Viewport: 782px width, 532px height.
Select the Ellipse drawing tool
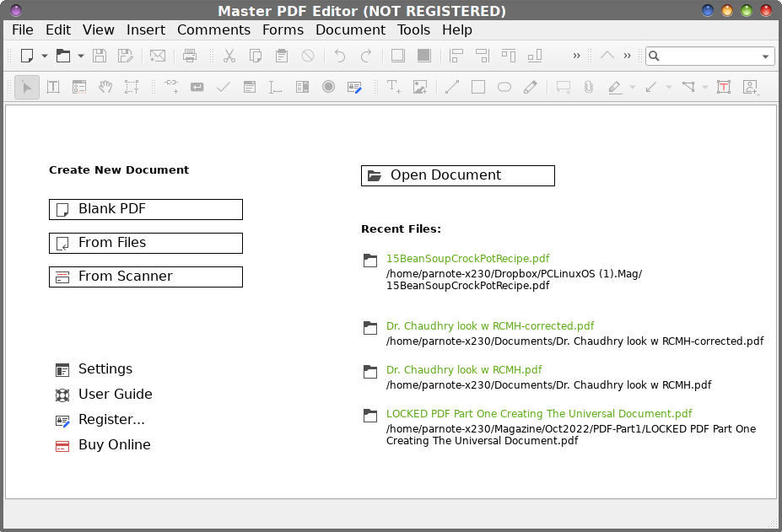pyautogui.click(x=504, y=87)
